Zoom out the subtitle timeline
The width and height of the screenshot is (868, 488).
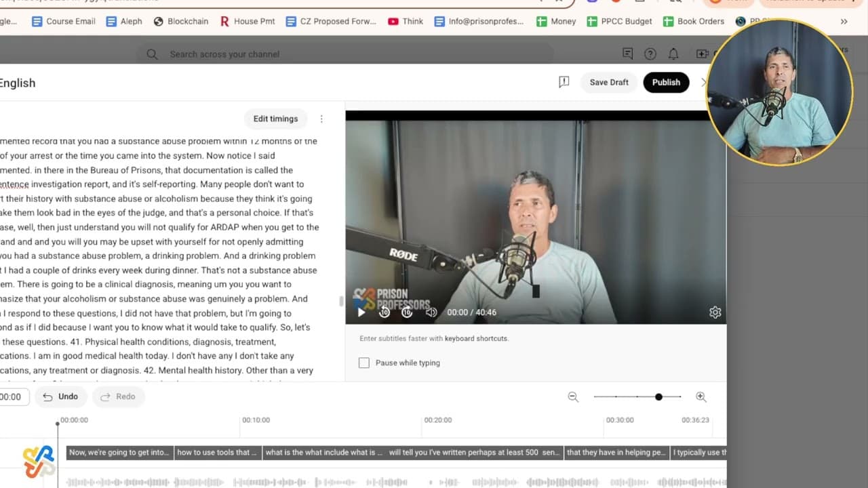pyautogui.click(x=573, y=397)
